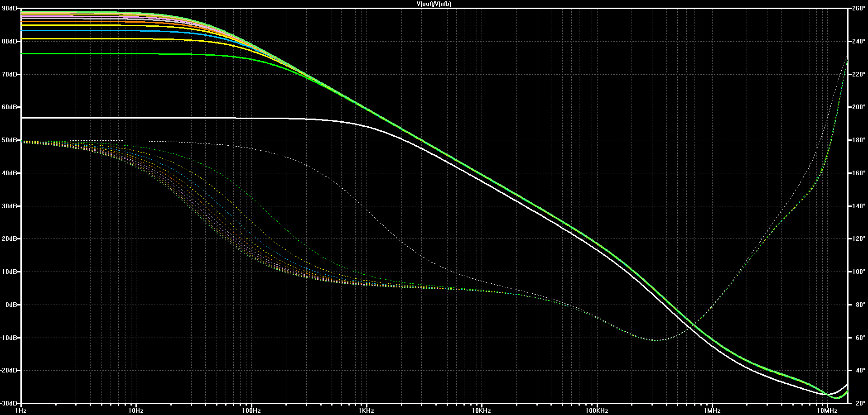Click the 40° phase axis label
The height and width of the screenshot is (415, 868).
(x=859, y=371)
